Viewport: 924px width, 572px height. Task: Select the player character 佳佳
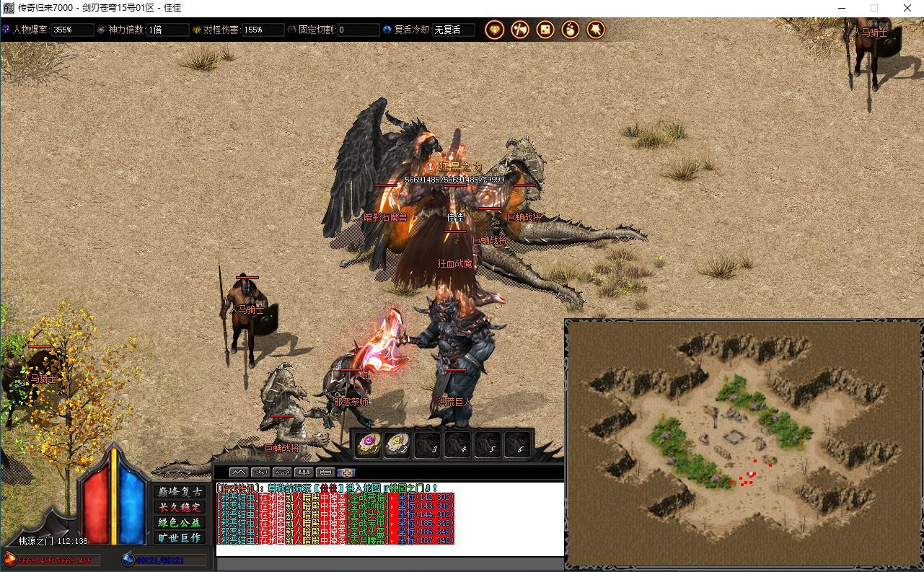(454, 217)
